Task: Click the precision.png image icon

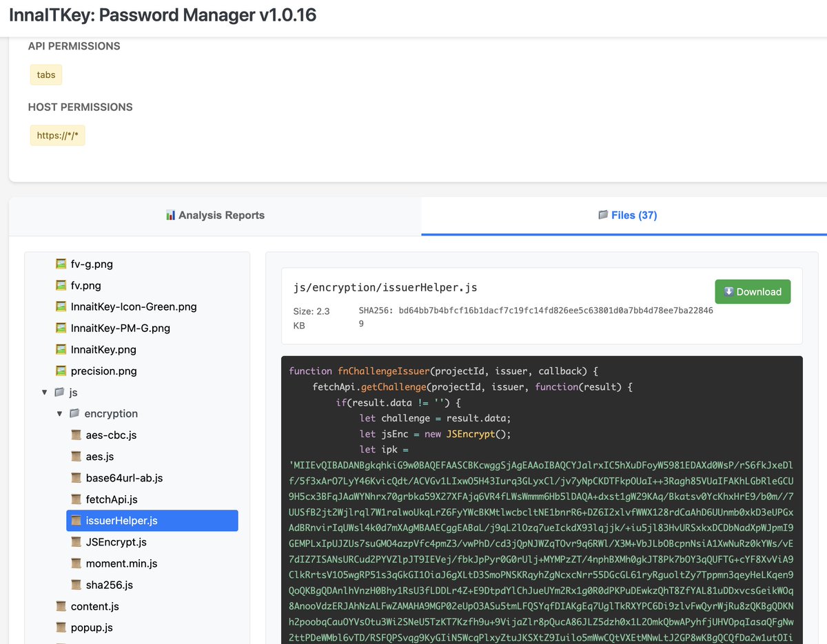Action: [x=61, y=371]
